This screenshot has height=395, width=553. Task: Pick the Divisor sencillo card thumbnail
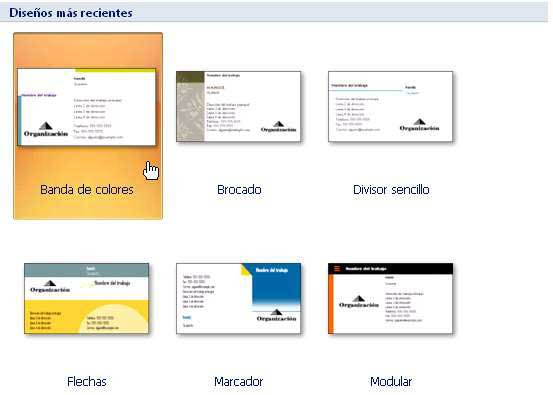(390, 107)
